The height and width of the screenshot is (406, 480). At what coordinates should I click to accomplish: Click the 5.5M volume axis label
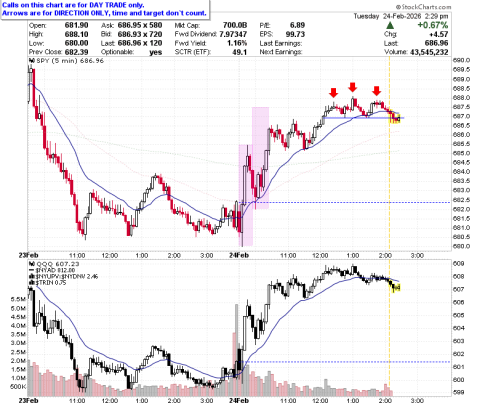(18, 299)
